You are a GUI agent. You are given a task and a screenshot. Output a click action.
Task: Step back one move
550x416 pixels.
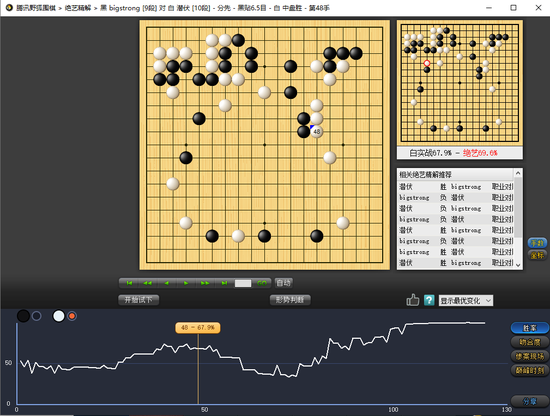[x=167, y=283]
